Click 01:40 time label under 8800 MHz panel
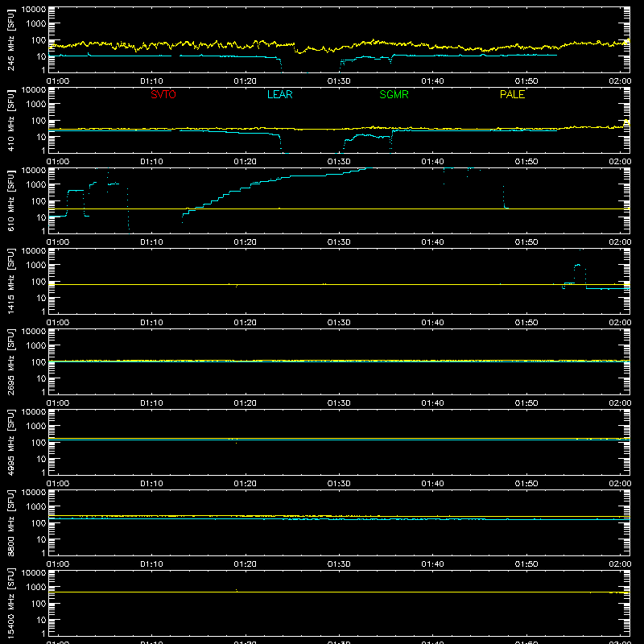This screenshot has width=644, height=644. pos(432,564)
